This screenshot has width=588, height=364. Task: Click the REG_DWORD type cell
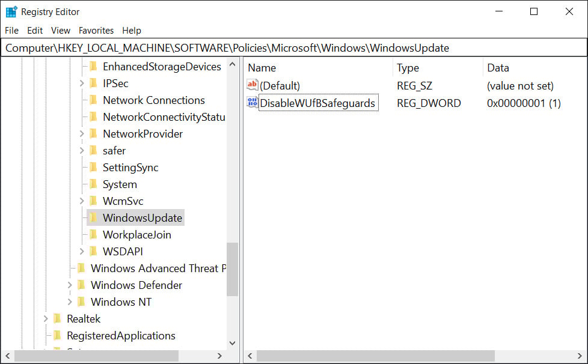(429, 103)
